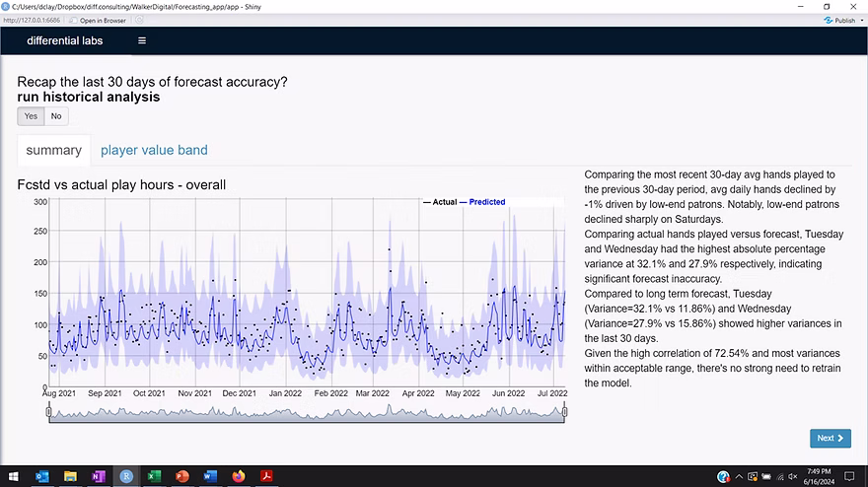Select the summary tab
The height and width of the screenshot is (487, 868).
tap(53, 150)
